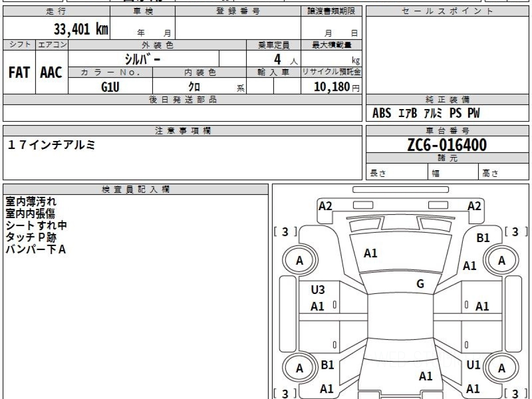Click the クロ interior color value

click(194, 87)
